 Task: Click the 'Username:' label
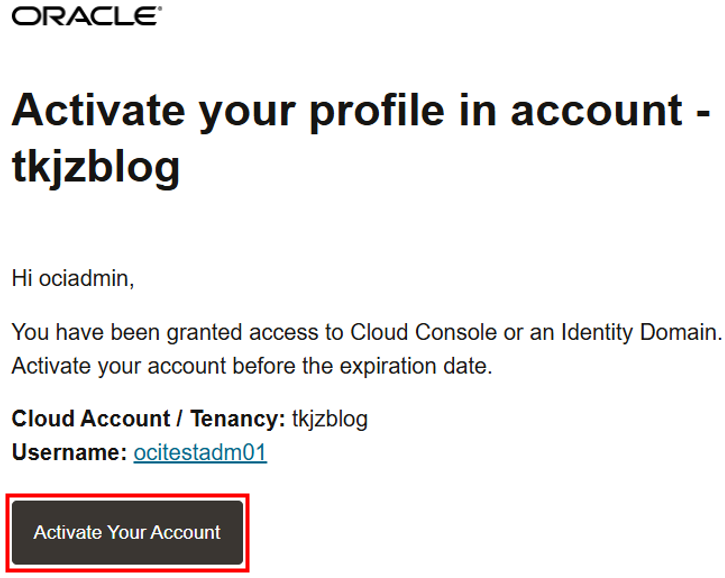tap(69, 453)
